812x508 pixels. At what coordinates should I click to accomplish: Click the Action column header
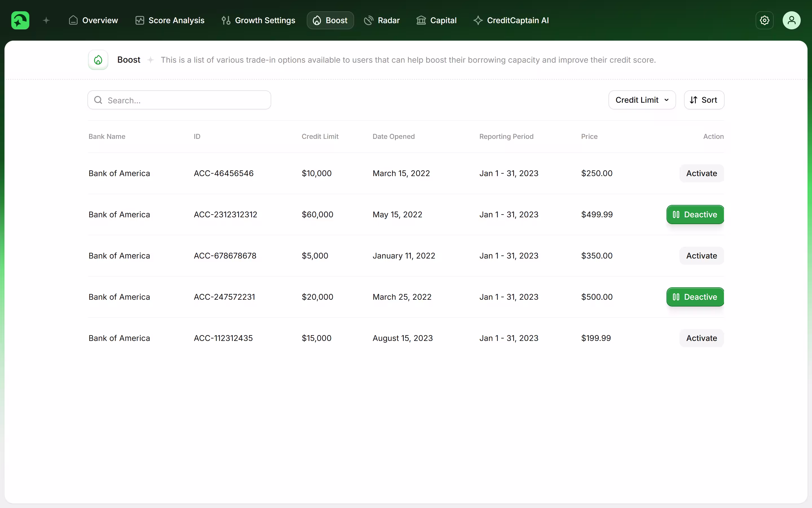pos(713,136)
